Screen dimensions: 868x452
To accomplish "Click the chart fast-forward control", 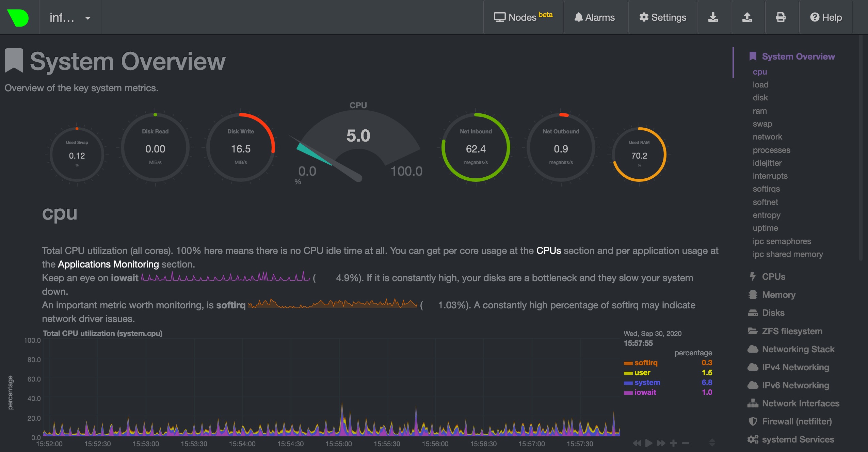I will coord(661,443).
